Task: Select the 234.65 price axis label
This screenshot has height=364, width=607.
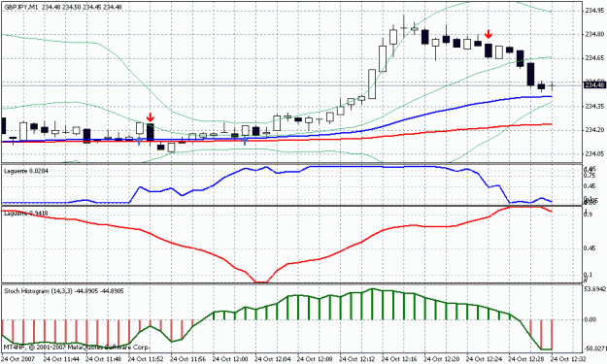Action: coord(594,58)
